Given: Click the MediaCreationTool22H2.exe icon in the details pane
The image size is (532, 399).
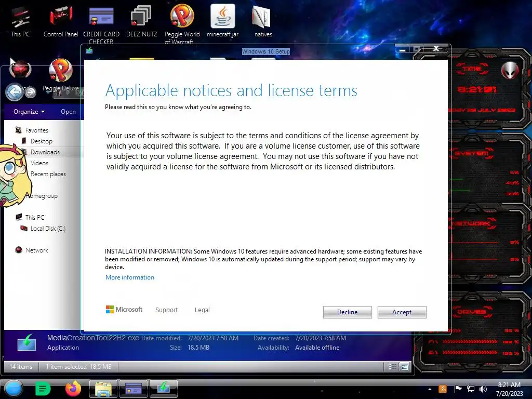Looking at the screenshot, I should [26, 343].
